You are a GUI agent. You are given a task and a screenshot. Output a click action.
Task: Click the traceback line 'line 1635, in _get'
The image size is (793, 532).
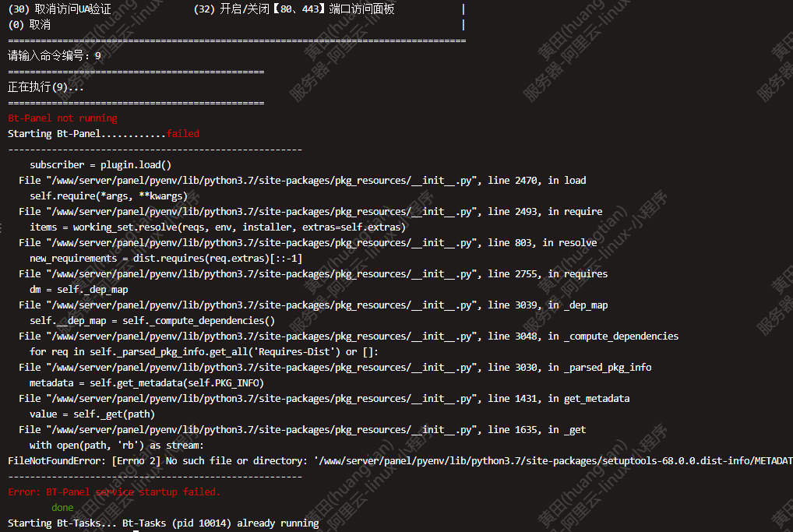click(x=302, y=430)
